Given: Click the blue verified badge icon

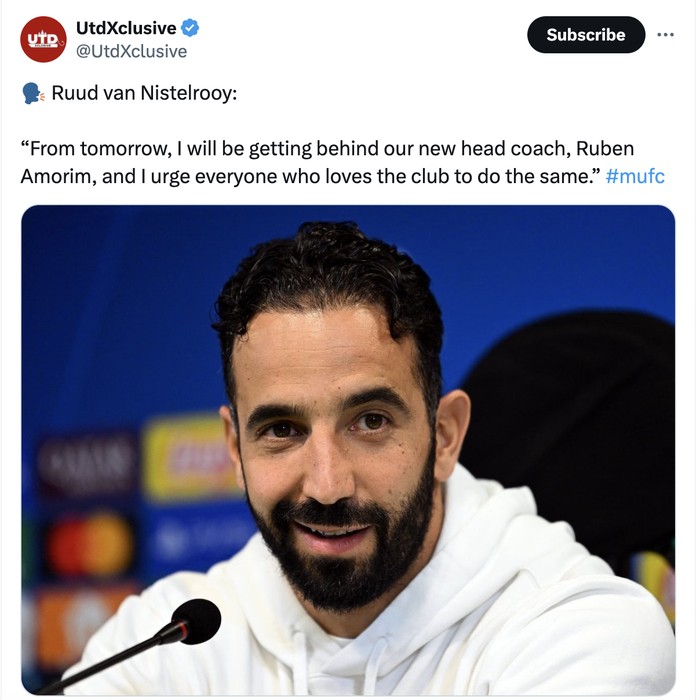Looking at the screenshot, I should (190, 28).
